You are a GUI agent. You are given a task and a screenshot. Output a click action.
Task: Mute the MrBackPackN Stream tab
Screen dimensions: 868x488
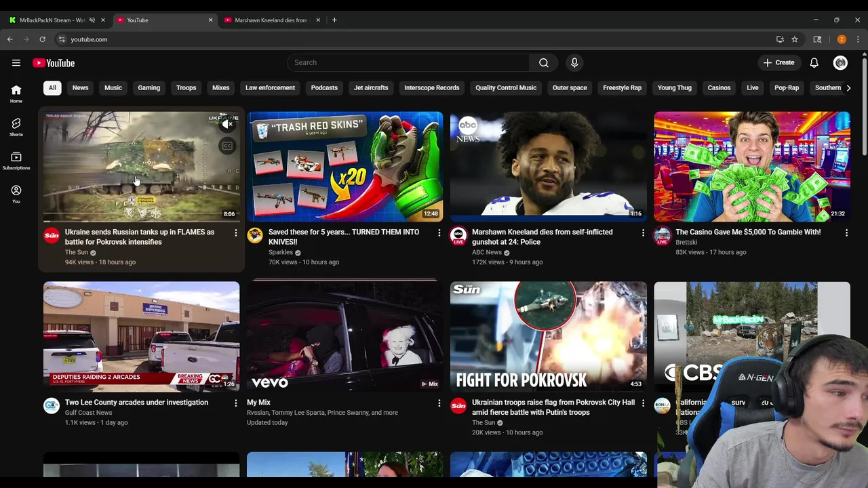point(92,20)
